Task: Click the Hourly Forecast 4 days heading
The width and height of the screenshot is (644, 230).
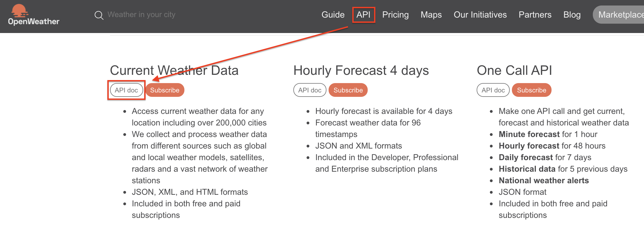Action: [361, 70]
